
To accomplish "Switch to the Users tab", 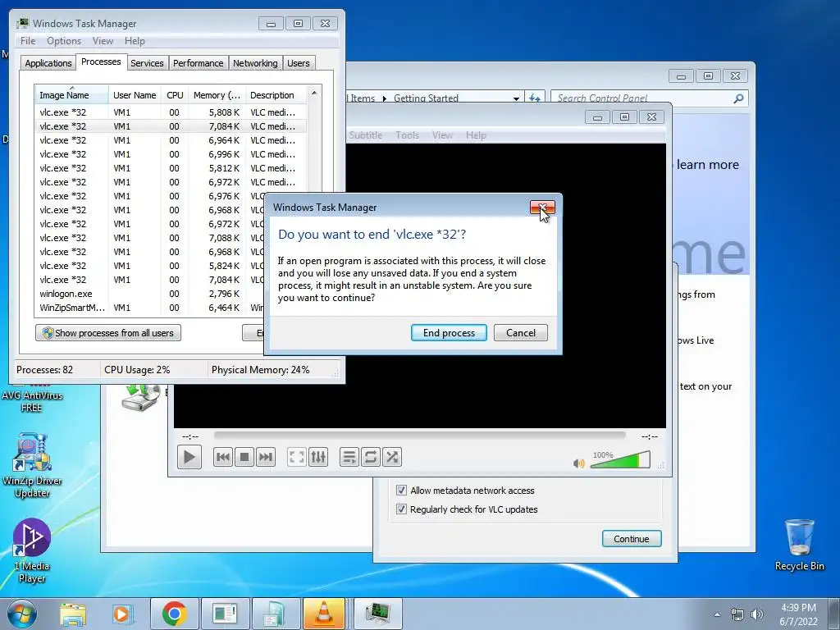I will (299, 62).
